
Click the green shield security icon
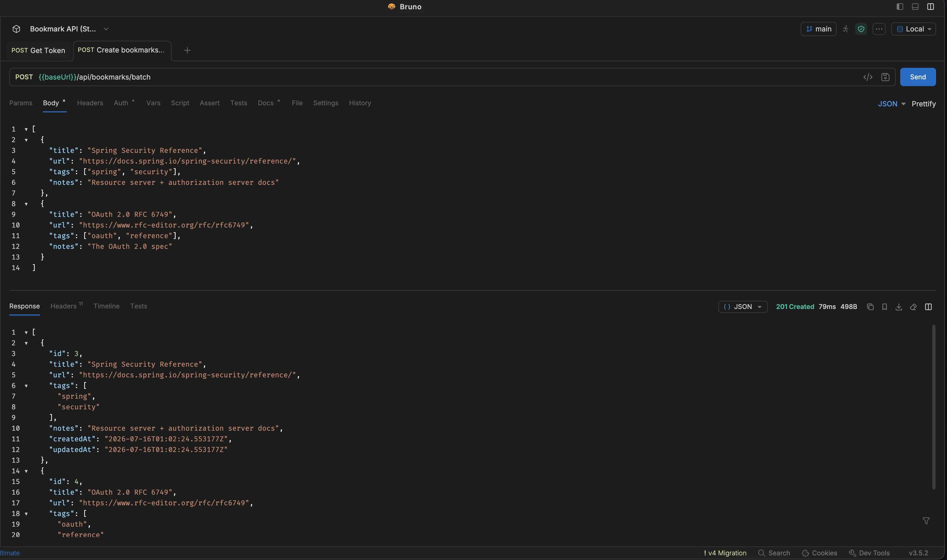click(861, 29)
